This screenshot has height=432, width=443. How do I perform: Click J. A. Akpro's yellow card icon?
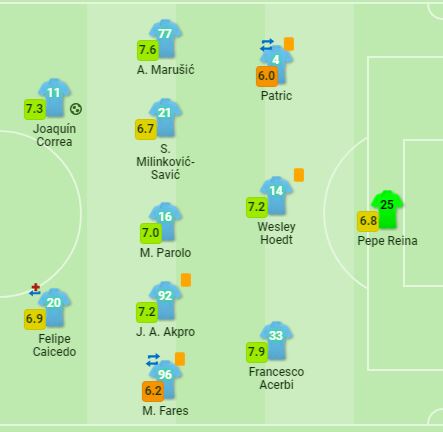point(186,280)
